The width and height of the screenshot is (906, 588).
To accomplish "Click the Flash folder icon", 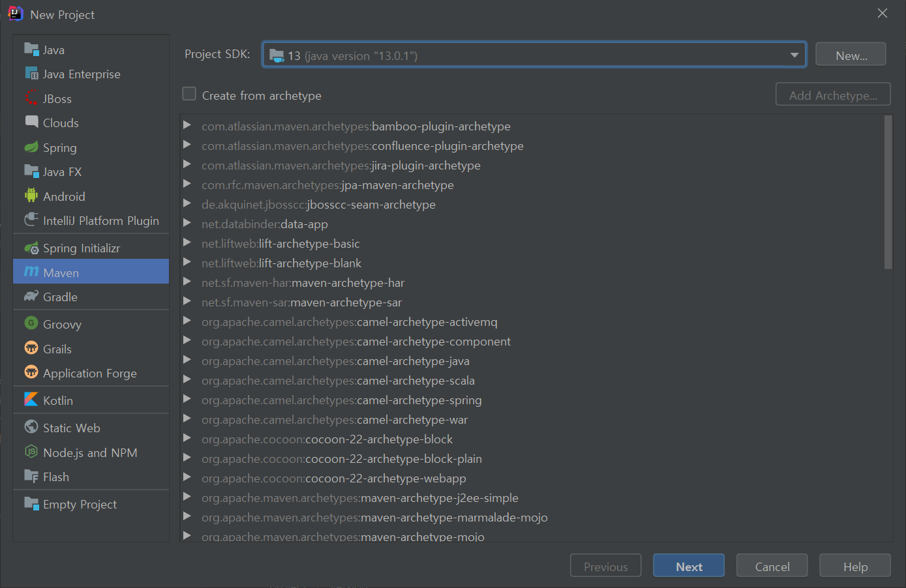I will point(31,476).
